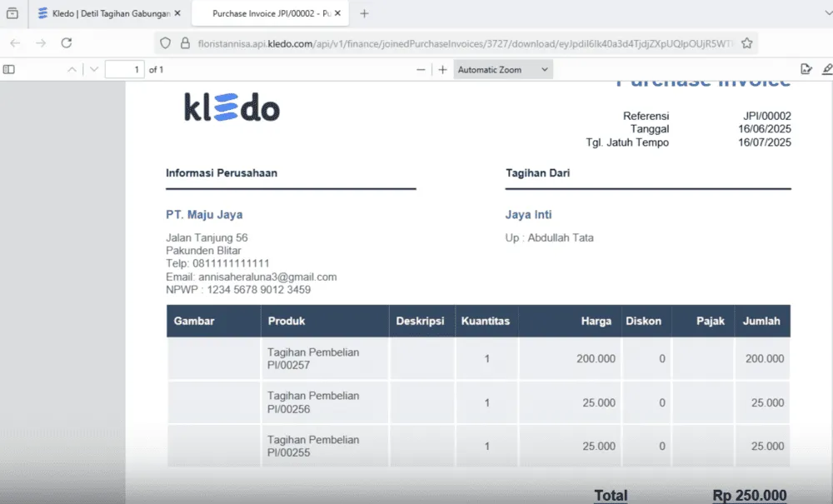Click the vendor name Jaya Inti
833x504 pixels.
tap(528, 215)
